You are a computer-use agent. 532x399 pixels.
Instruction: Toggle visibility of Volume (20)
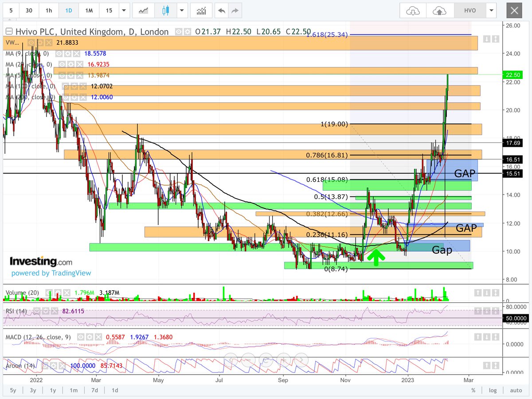tap(49, 293)
